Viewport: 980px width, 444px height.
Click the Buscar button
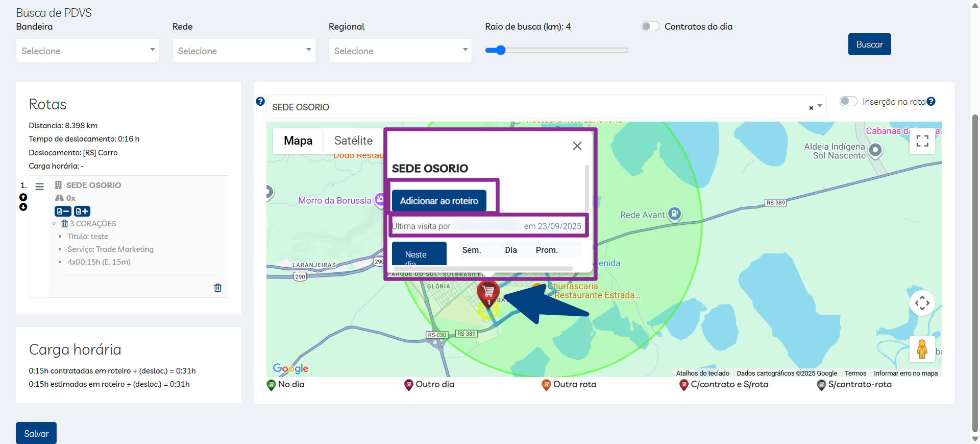pos(869,44)
